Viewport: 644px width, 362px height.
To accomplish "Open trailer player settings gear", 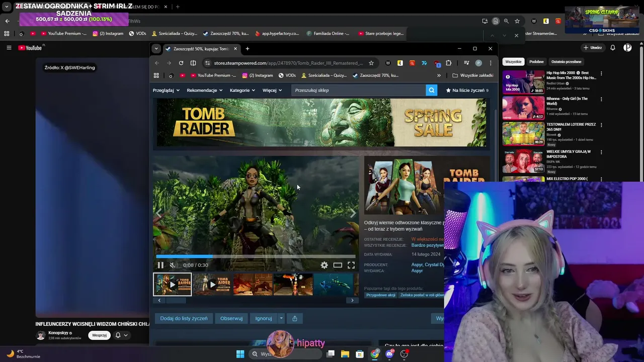I will click(x=325, y=265).
